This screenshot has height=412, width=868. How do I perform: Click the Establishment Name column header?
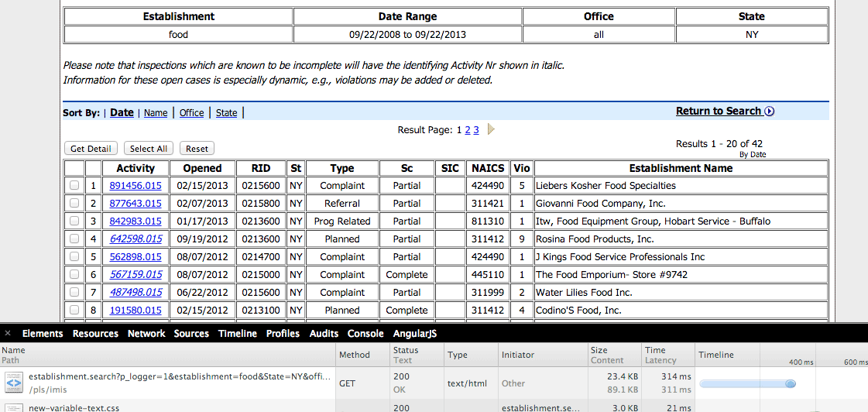tap(681, 168)
